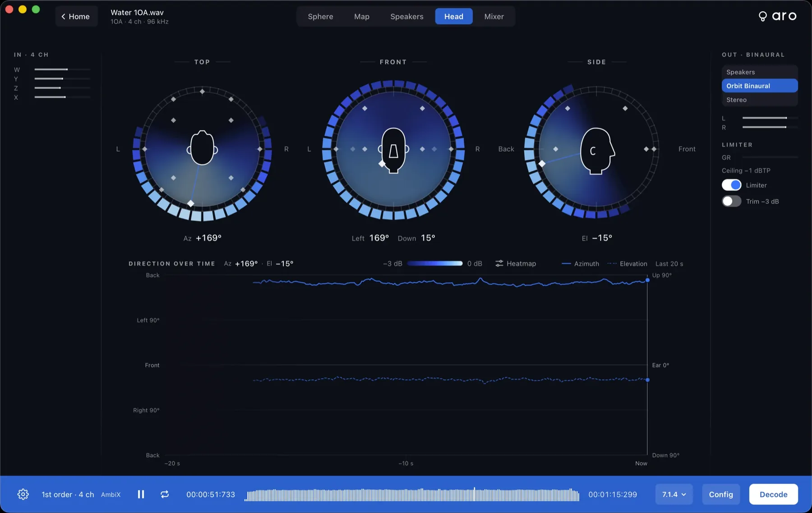Click the head icon in Top view

202,148
